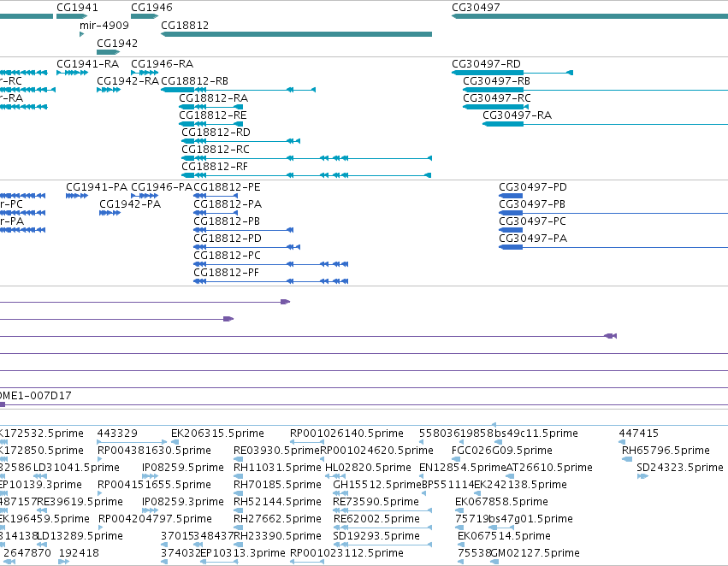
Task: Select the CG1941 gene label
Action: 77,8
